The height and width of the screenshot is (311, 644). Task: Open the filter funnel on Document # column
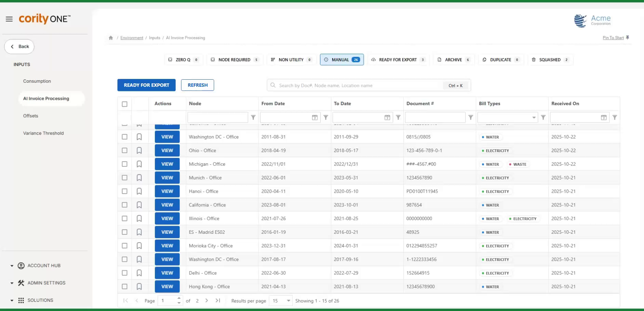click(x=471, y=117)
